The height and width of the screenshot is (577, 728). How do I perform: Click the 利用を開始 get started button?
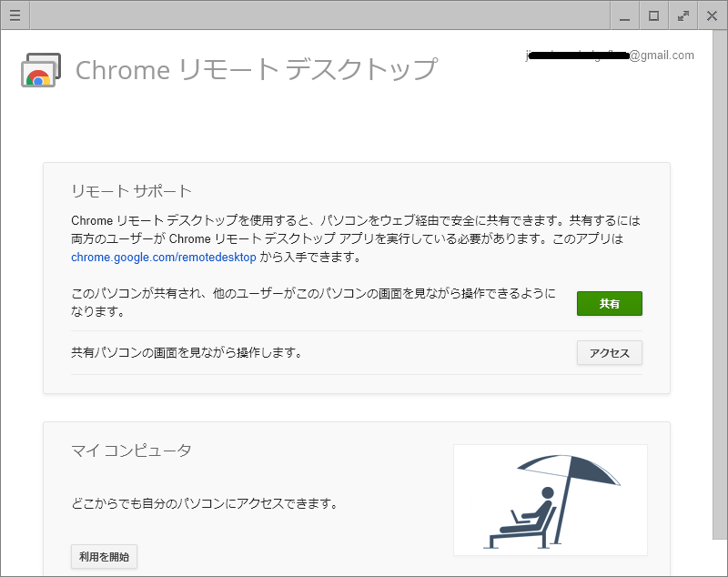(x=104, y=557)
